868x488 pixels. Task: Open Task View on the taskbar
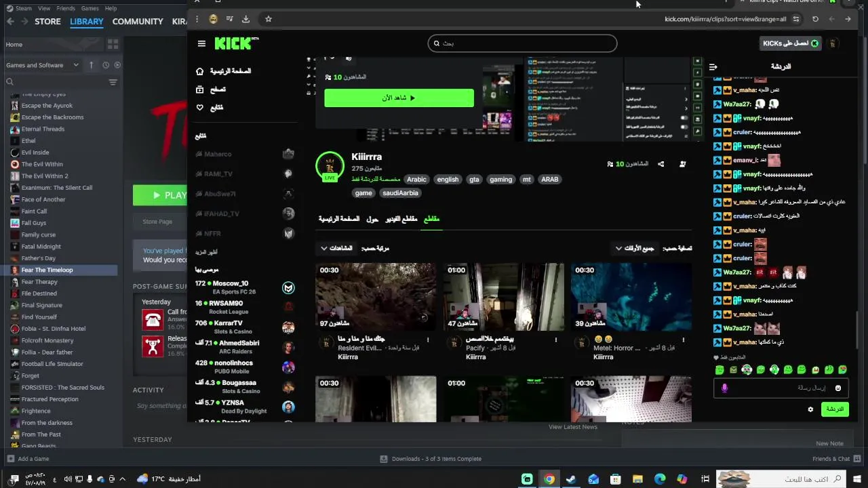[705, 479]
